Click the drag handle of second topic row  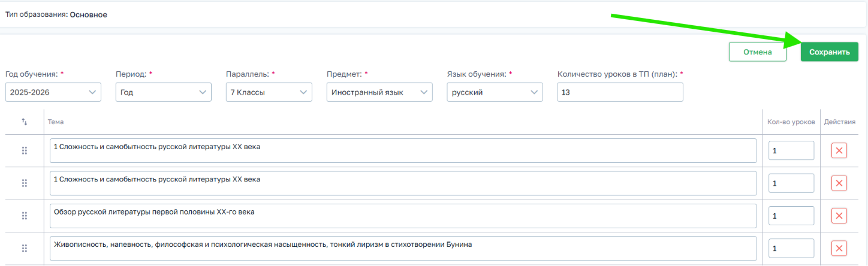25,183
